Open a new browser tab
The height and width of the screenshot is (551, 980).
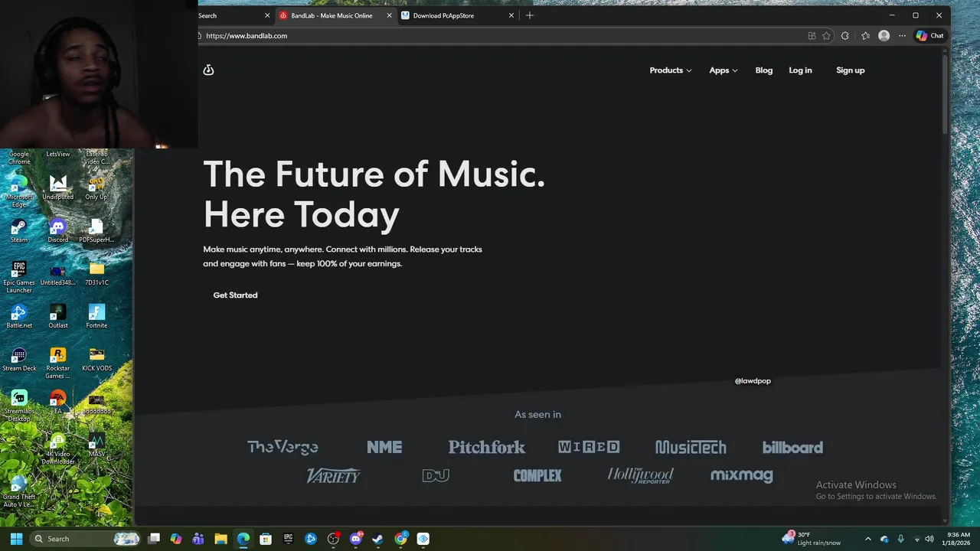click(x=530, y=15)
